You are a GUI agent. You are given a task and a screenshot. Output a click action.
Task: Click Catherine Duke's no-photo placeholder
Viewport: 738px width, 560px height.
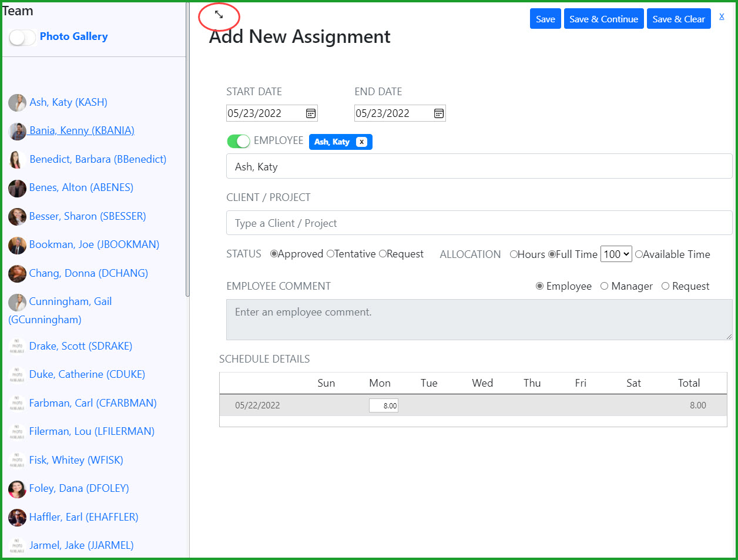(17, 375)
